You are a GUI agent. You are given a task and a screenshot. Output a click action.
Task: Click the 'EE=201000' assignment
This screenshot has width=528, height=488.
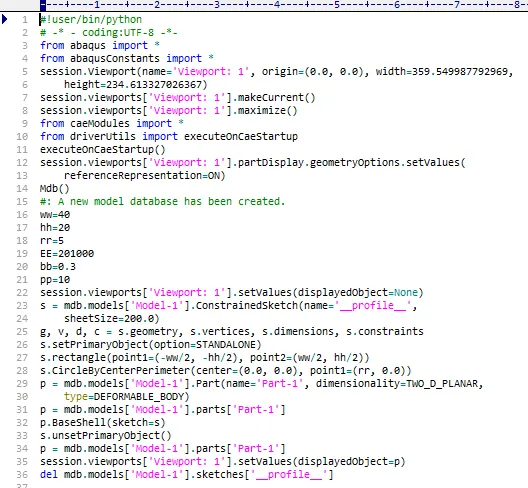point(67,254)
